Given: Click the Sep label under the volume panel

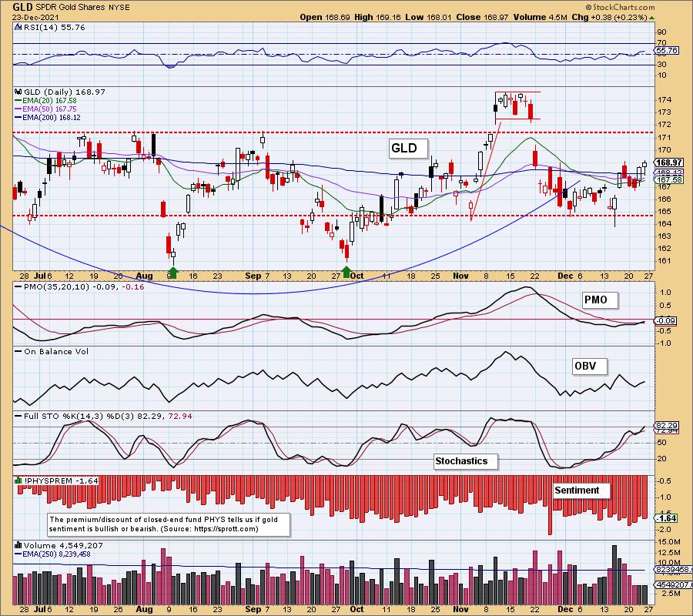Looking at the screenshot, I should click(253, 609).
